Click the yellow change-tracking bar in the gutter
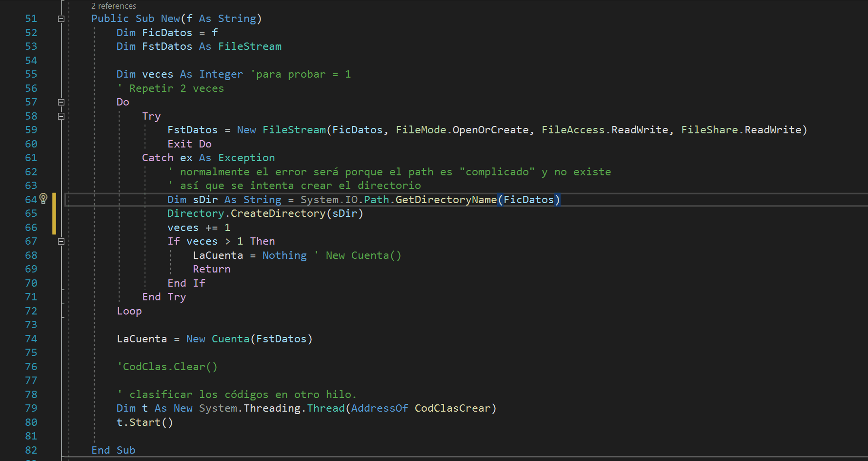Viewport: 868px width, 461px height. point(55,213)
